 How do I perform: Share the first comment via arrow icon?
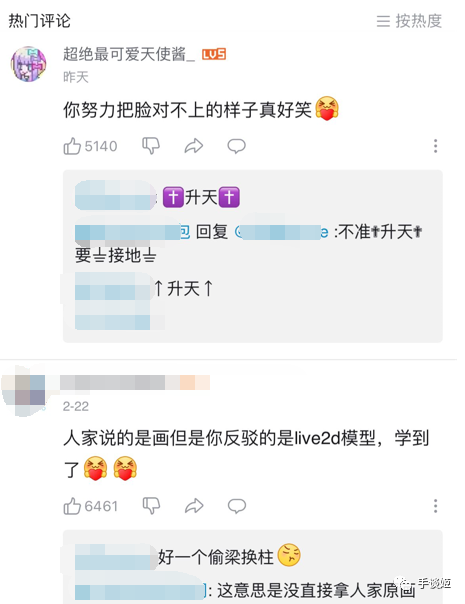click(x=193, y=146)
